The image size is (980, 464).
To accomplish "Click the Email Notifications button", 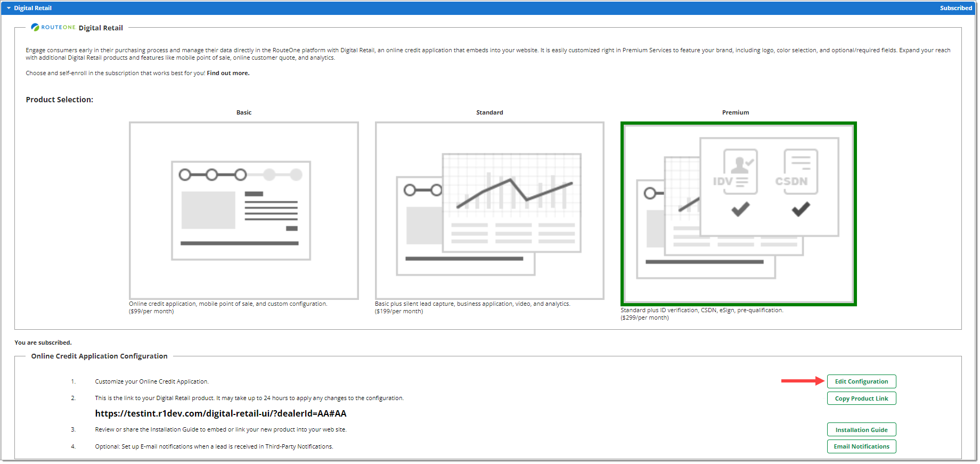I will click(861, 446).
